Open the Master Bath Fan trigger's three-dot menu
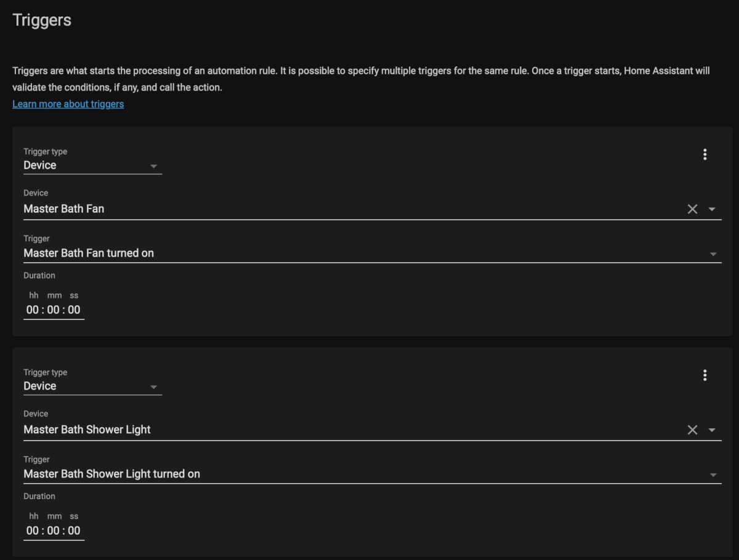This screenshot has height=560, width=739. tap(705, 154)
